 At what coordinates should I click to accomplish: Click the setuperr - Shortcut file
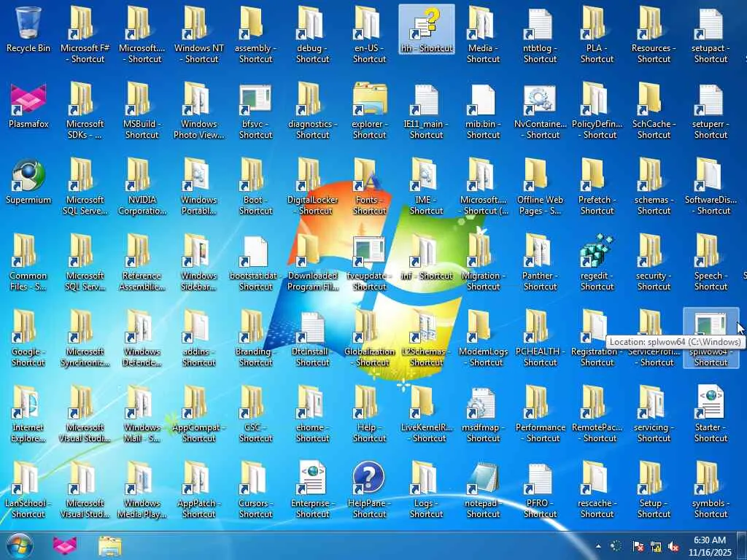coord(711,111)
